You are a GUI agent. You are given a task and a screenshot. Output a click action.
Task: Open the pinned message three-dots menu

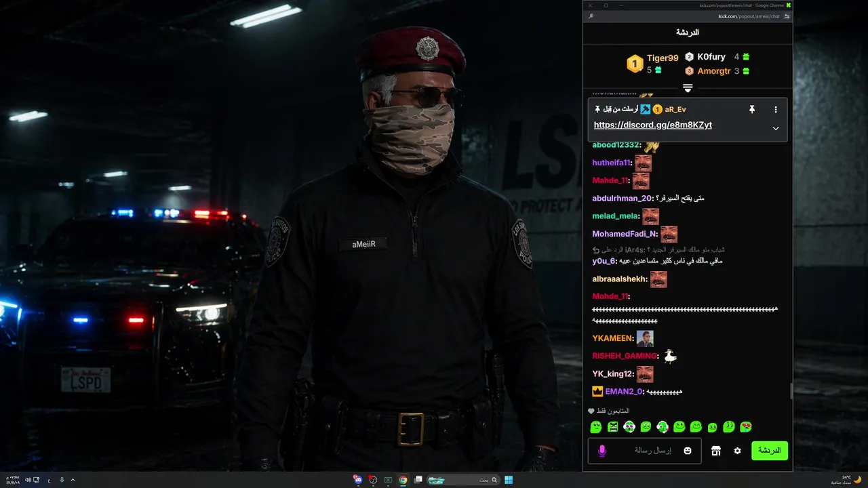tap(776, 109)
